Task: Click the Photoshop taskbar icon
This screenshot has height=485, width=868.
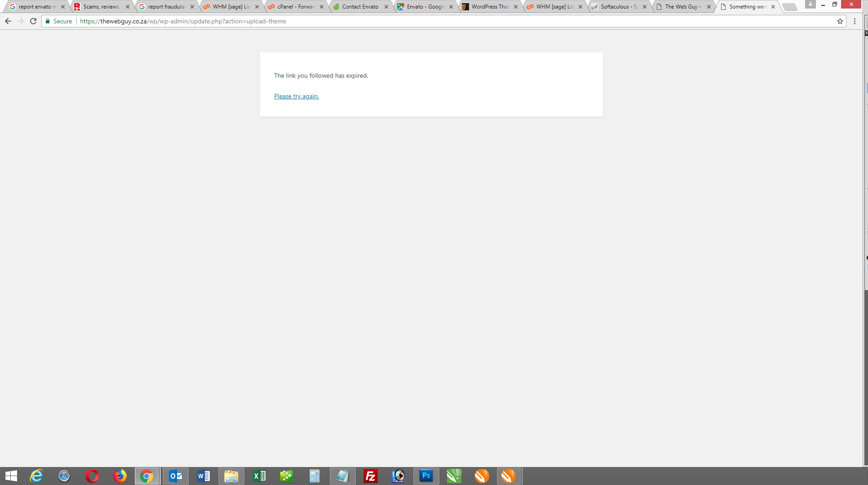Action: point(426,476)
